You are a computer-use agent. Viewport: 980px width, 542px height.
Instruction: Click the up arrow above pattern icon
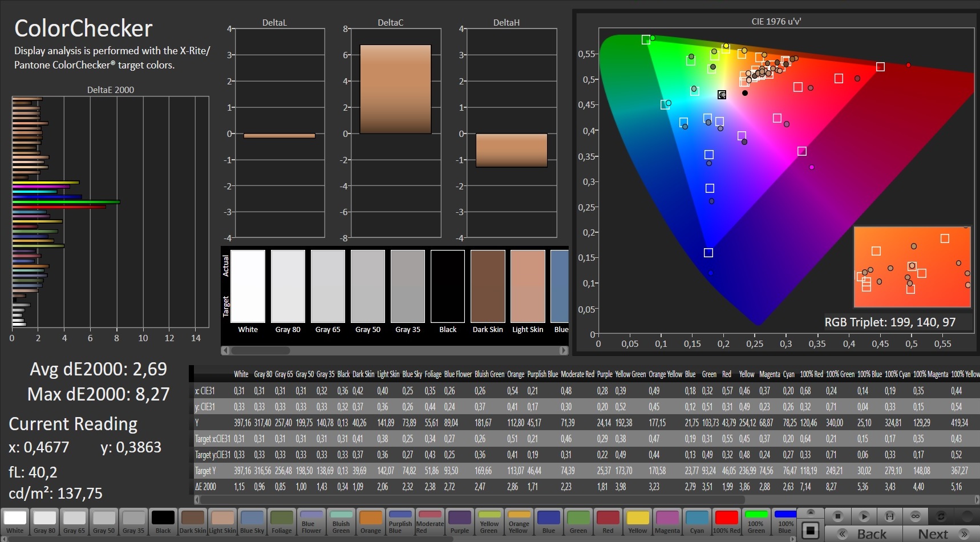811,512
